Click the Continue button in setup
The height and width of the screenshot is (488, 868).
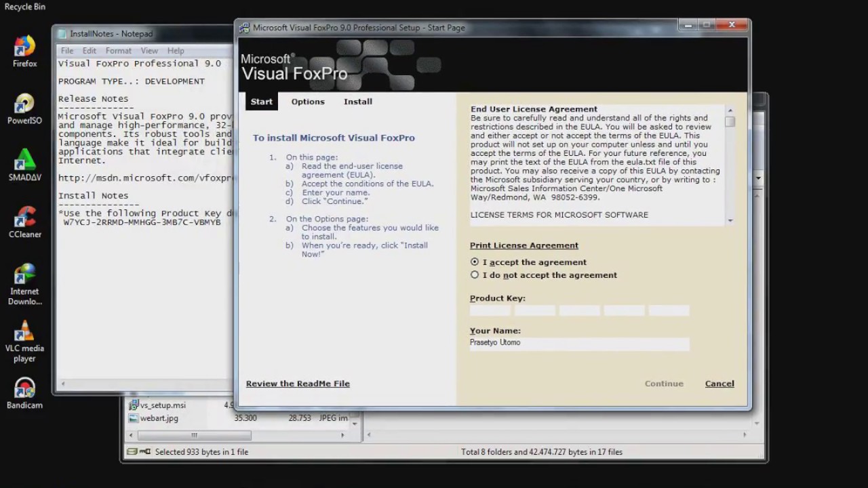click(664, 384)
